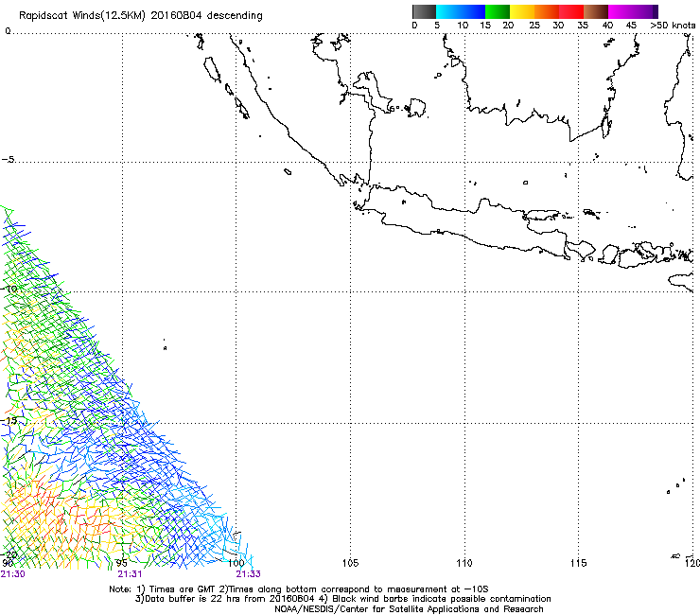The height and width of the screenshot is (615, 700).
Task: Click the purple 21:30 time stamp
Action: point(13,574)
